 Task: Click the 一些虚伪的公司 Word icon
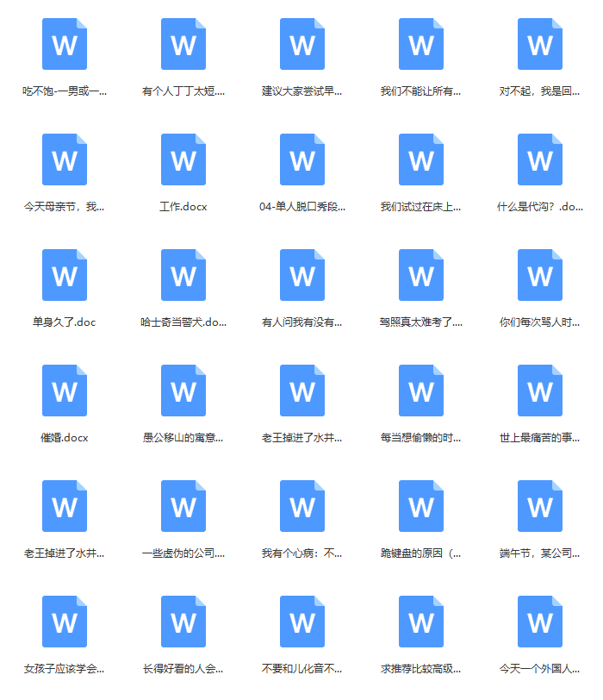pos(183,506)
